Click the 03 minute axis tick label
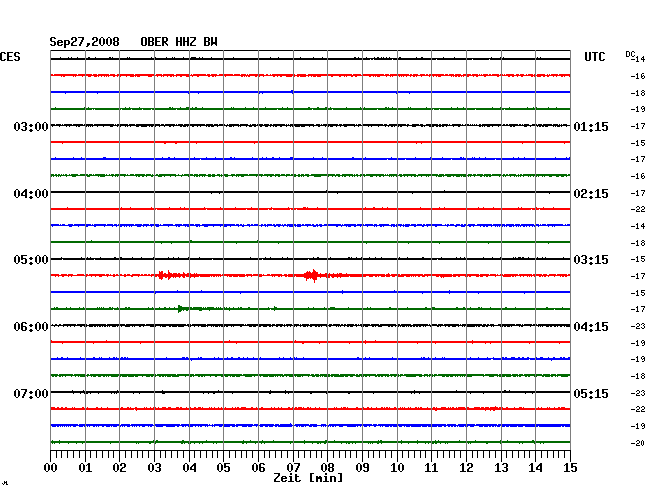Viewport: 650px width, 494px height. (154, 467)
